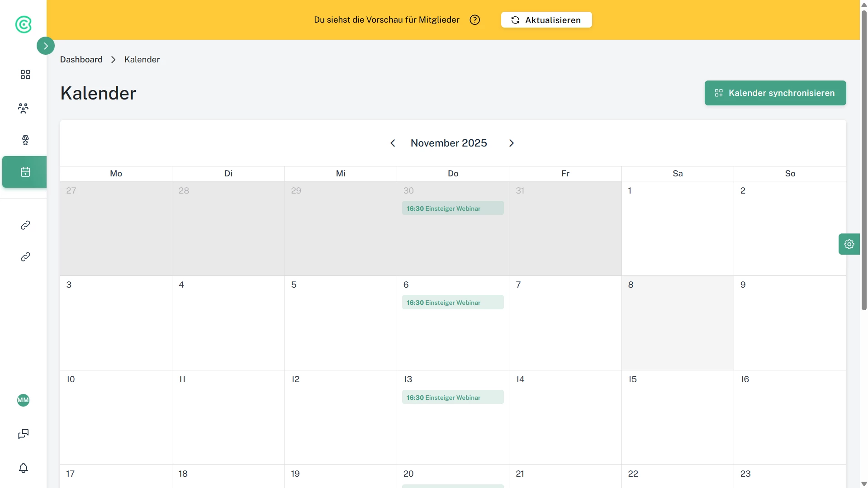This screenshot has width=868, height=488.
Task: Open the settings gear on the right edge
Action: pos(849,244)
